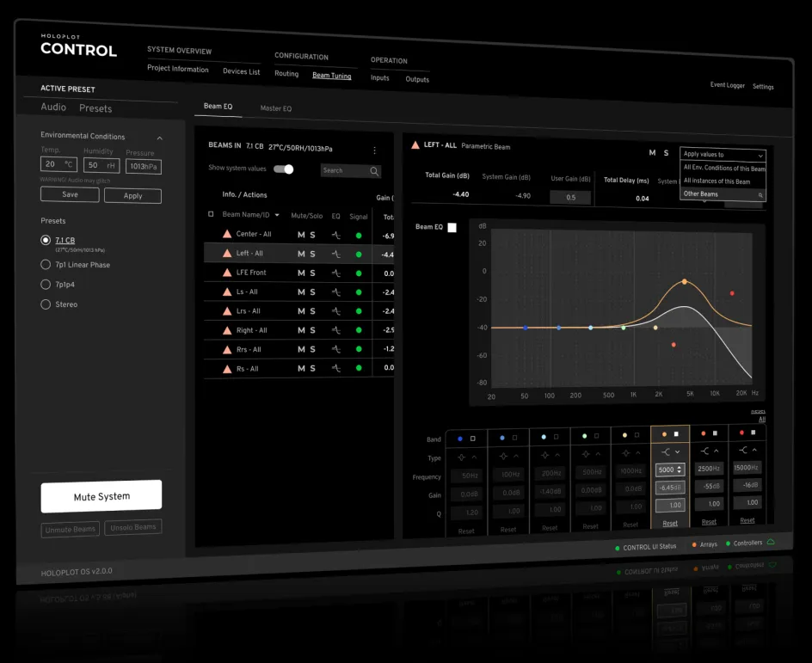Collapse the Environmental Conditions section
Screen dimensions: 812x663
coord(159,138)
